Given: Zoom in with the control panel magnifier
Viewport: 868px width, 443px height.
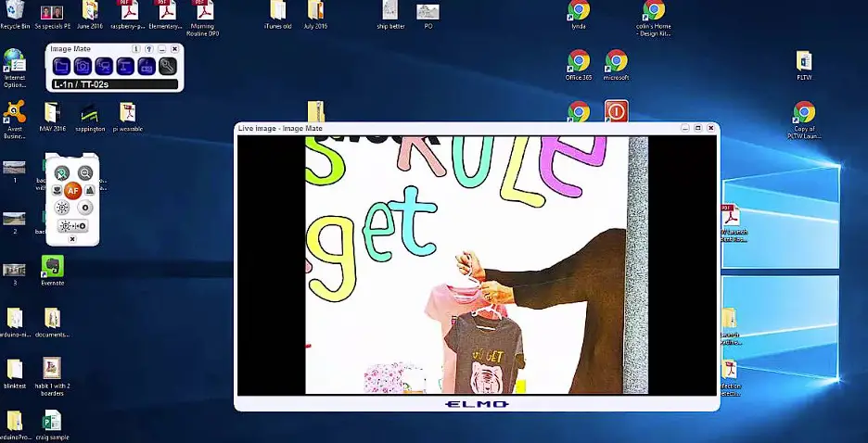Looking at the screenshot, I should [x=62, y=172].
